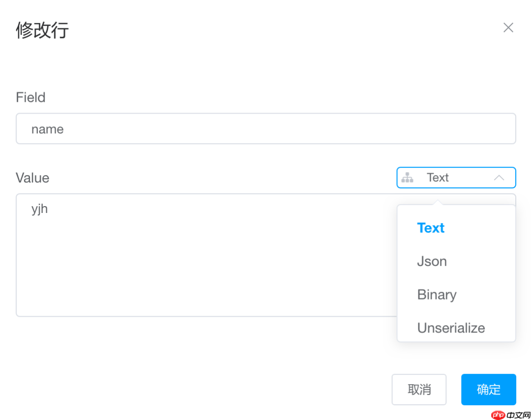Select the Unserialize format option
The height and width of the screenshot is (420, 531).
451,328
